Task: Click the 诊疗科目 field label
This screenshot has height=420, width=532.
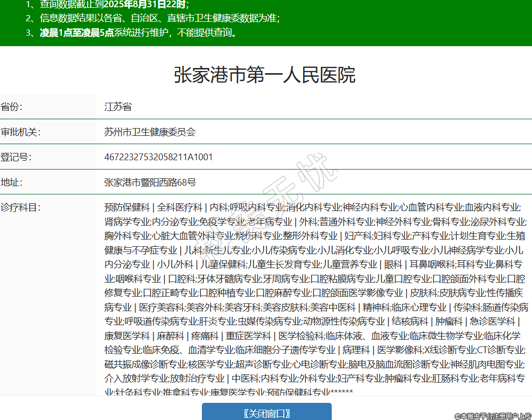Action: (20, 207)
